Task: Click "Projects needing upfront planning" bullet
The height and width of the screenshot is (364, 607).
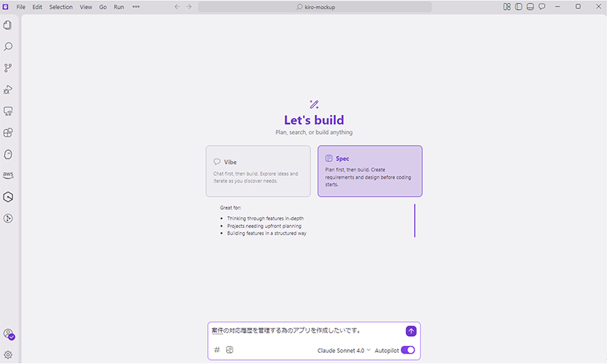Action: pyautogui.click(x=264, y=226)
